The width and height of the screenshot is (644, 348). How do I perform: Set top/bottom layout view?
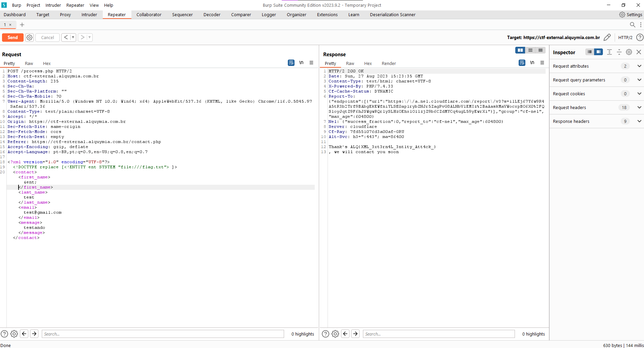click(x=530, y=50)
